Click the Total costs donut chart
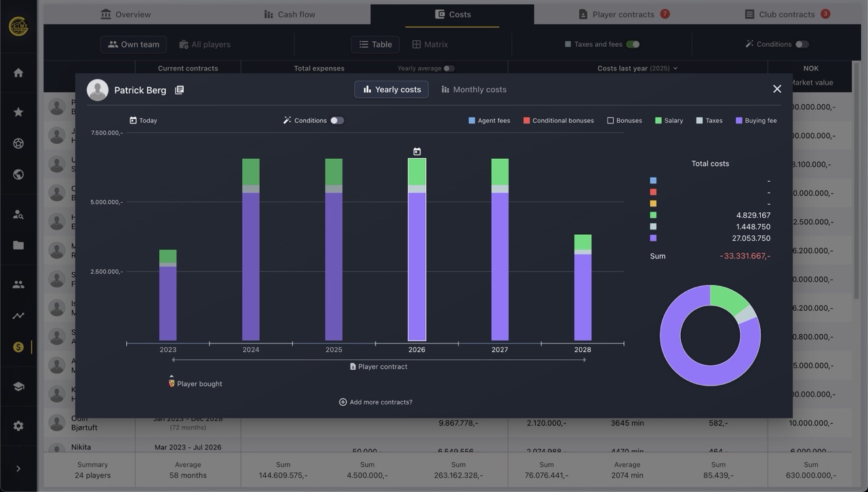 click(x=710, y=335)
